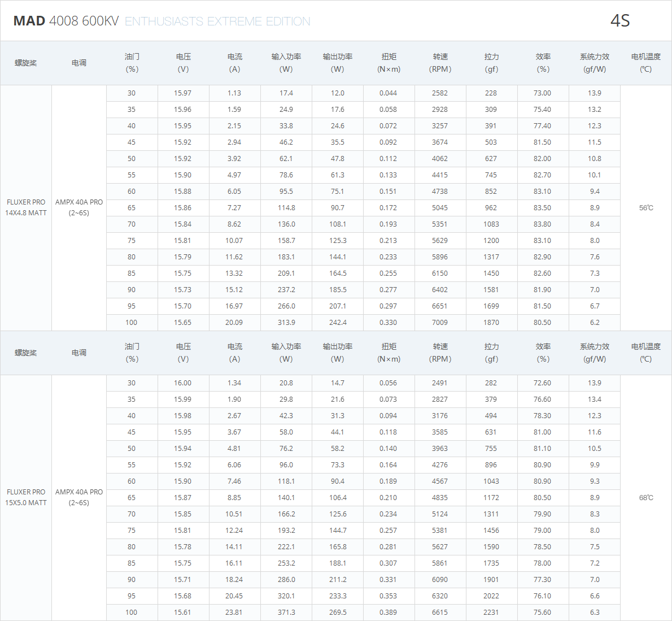The image size is (672, 621).
Task: Click the efficiency value 72.60
Action: coord(542,383)
